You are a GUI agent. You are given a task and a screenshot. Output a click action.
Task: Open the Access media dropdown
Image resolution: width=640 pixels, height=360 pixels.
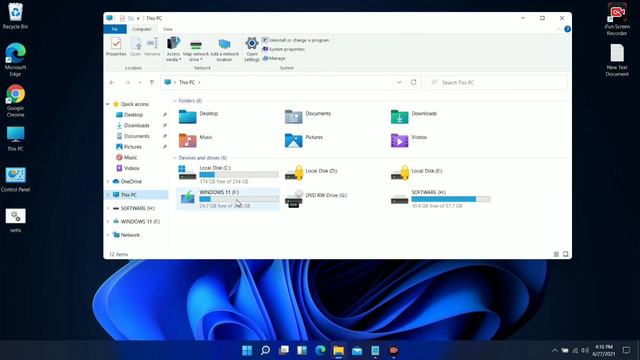pyautogui.click(x=173, y=49)
